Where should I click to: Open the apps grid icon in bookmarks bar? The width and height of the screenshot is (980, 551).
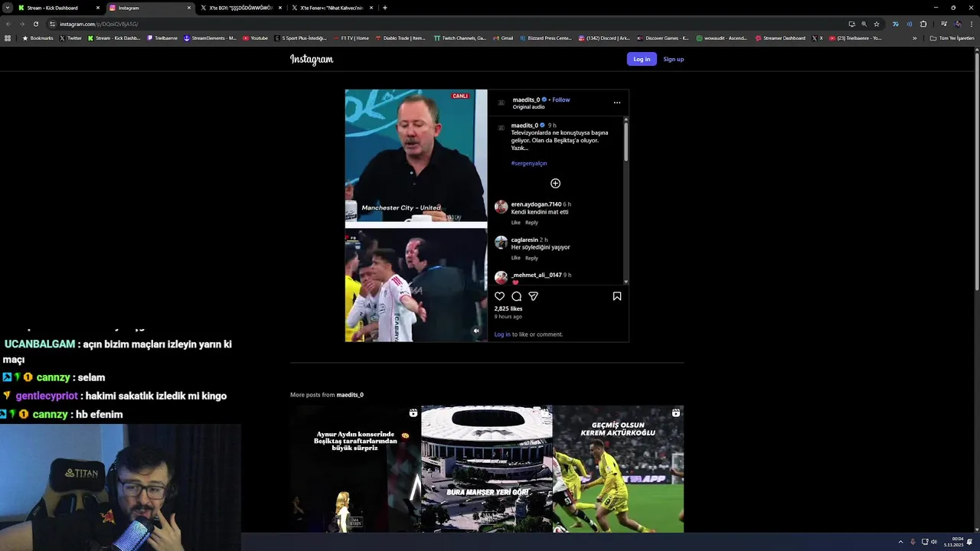pos(8,37)
